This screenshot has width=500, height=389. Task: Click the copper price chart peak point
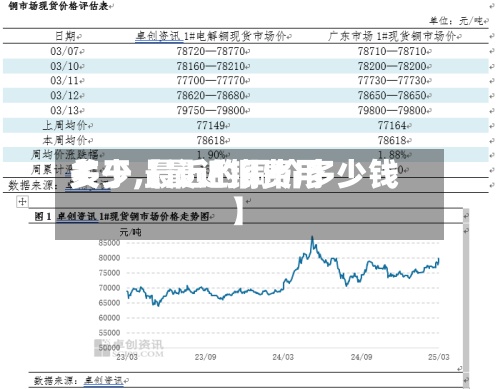312,237
